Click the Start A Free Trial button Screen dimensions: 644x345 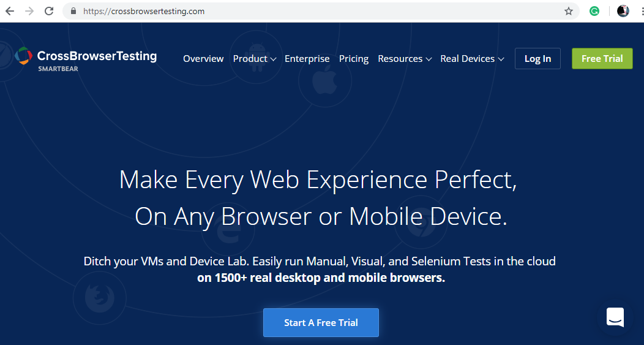321,323
